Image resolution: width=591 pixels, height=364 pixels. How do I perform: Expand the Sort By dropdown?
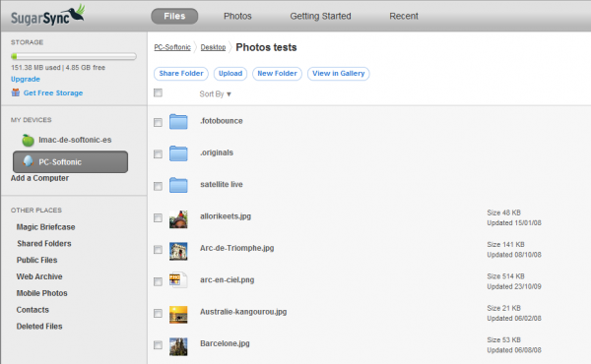pyautogui.click(x=215, y=94)
